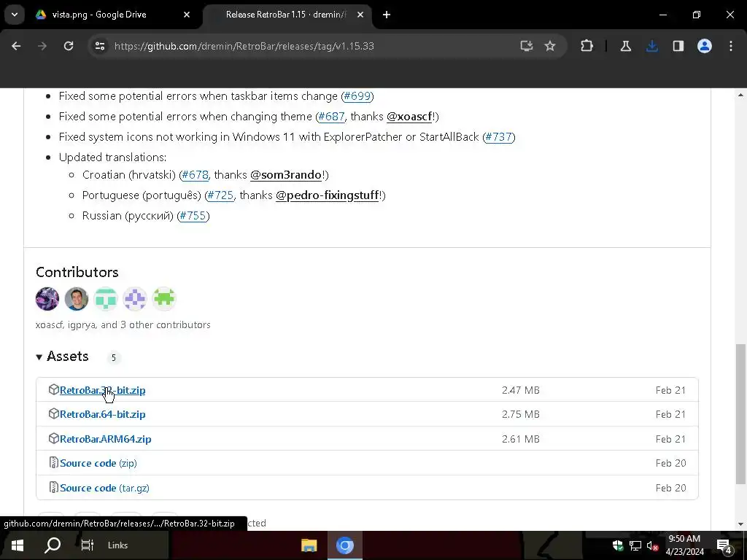Click the Links toolbar on the taskbar
The height and width of the screenshot is (560, 747).
click(117, 545)
